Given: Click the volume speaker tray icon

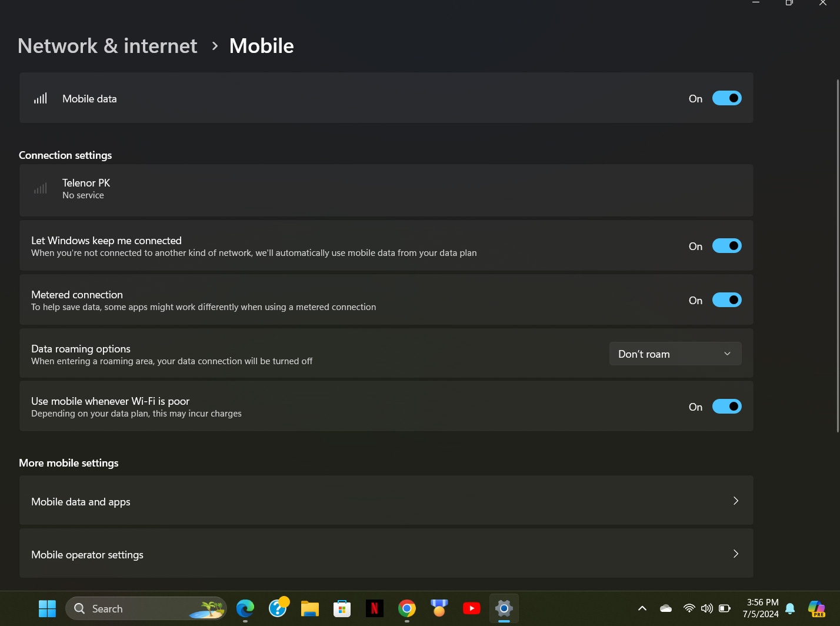Looking at the screenshot, I should (706, 608).
